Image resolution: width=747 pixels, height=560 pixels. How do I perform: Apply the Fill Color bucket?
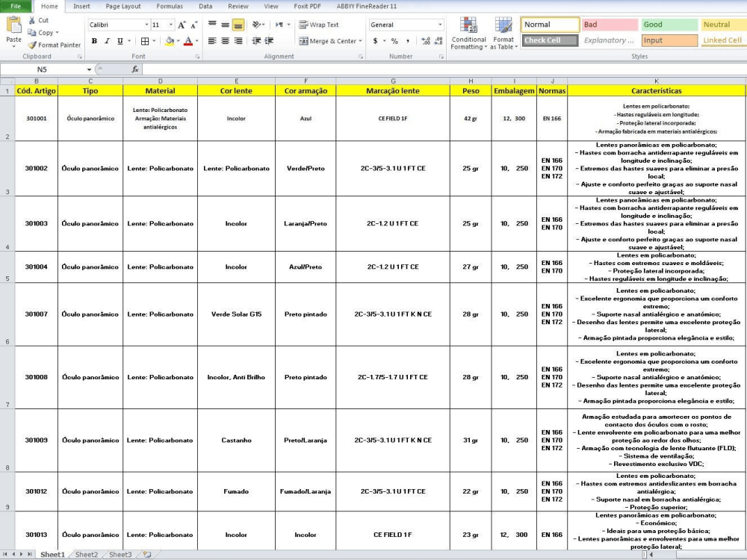[x=170, y=41]
